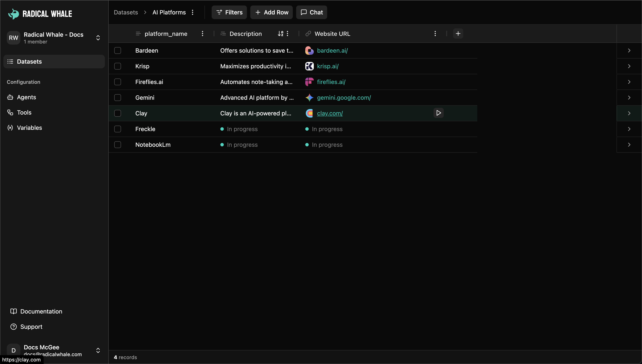This screenshot has width=642, height=364.
Task: Expand the Radical Whale - Docs workspace switcher
Action: click(x=98, y=38)
